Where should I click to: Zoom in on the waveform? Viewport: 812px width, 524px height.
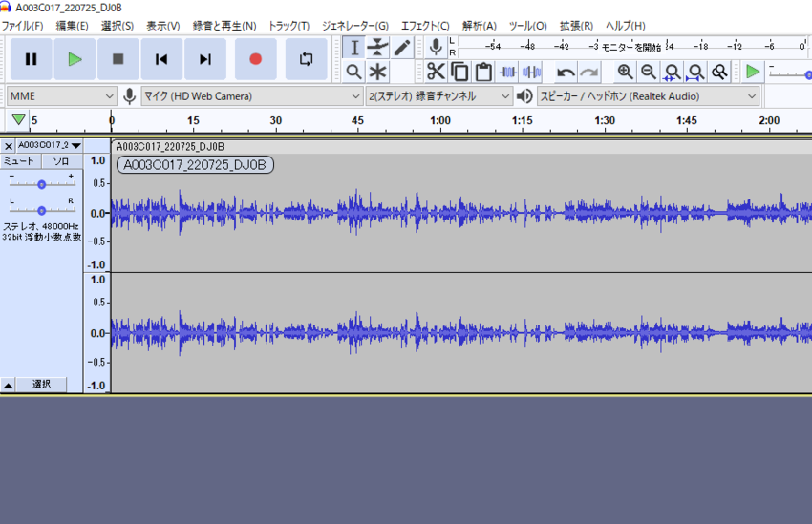[625, 72]
